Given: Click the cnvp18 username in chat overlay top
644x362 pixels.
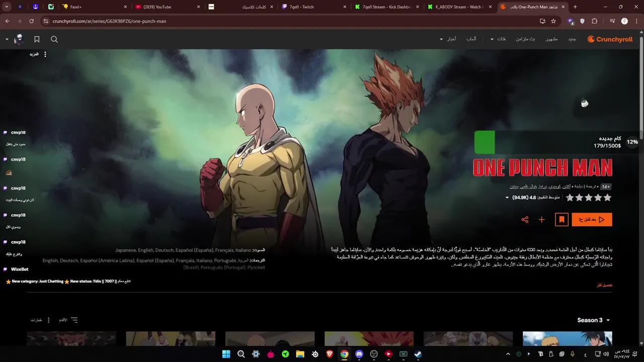Looking at the screenshot, I should click(x=18, y=133).
